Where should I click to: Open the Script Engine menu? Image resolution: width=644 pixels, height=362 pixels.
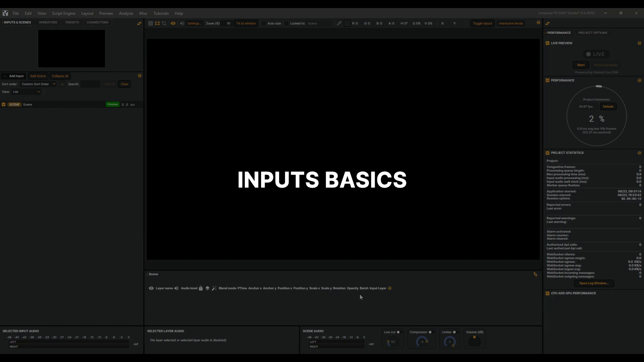click(x=63, y=13)
